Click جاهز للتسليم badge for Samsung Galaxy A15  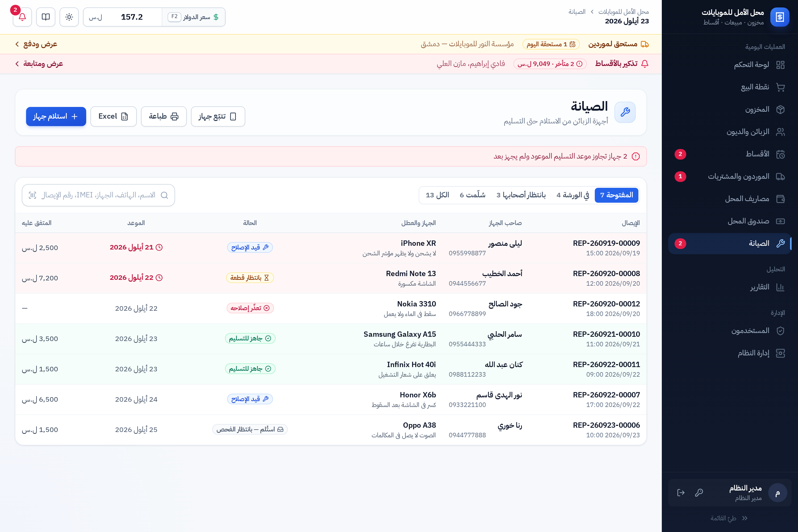tap(250, 338)
